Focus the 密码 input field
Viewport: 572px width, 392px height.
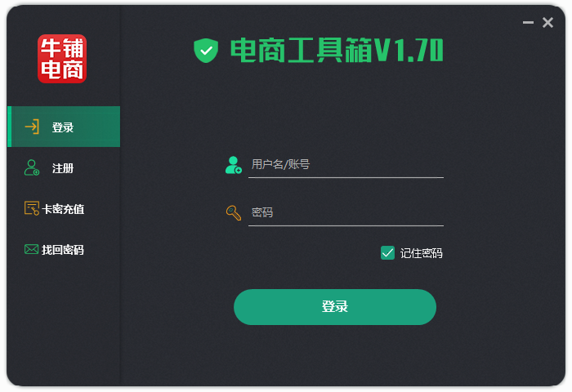346,213
